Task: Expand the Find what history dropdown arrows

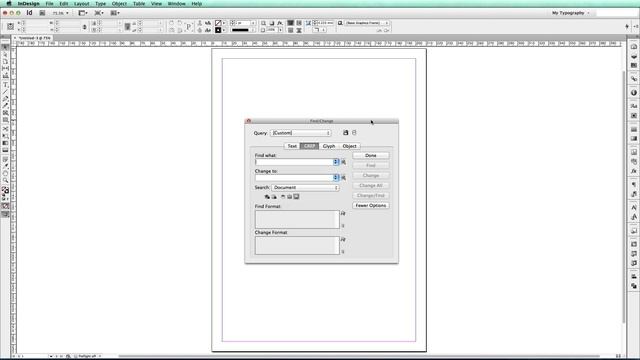Action: point(336,162)
